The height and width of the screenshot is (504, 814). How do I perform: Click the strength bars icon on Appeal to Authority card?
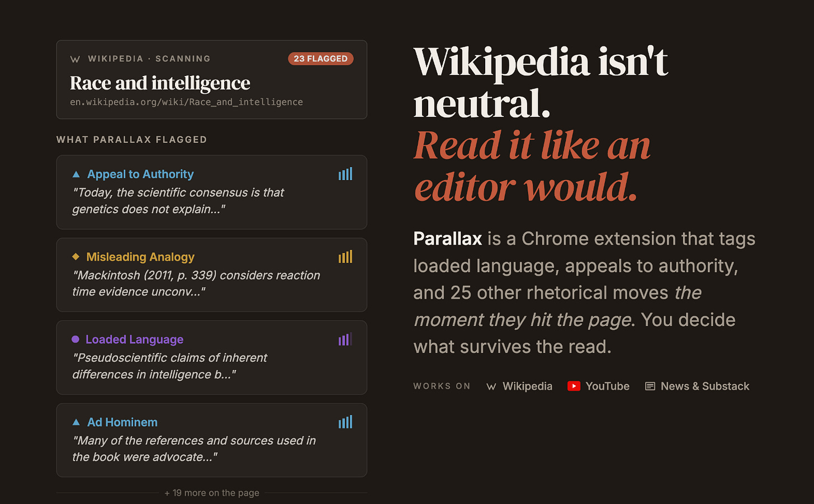(346, 174)
